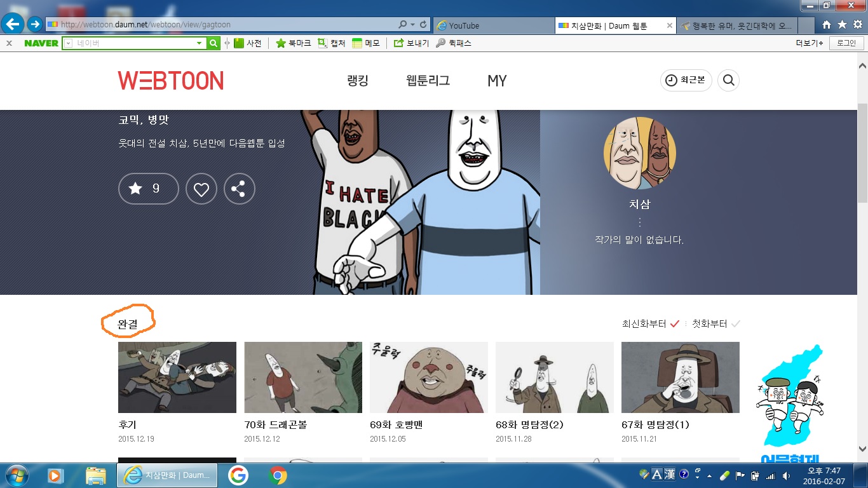Screen dimensions: 868x488
Task: Switch to the YouTube tab
Action: point(494,25)
